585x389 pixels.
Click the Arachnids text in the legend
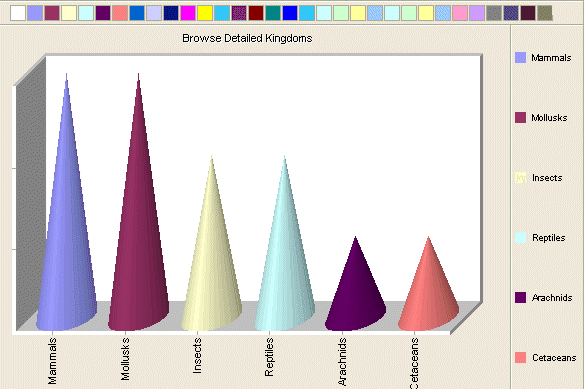click(x=552, y=298)
